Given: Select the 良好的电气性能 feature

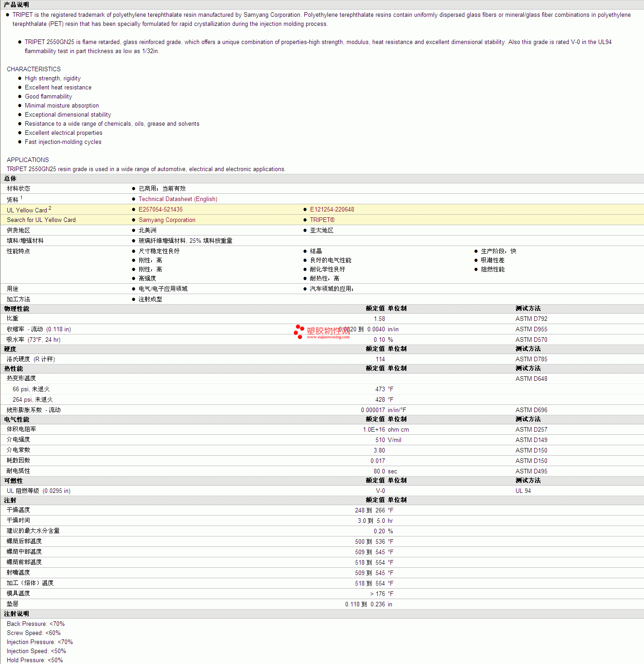Looking at the screenshot, I should (x=331, y=261).
